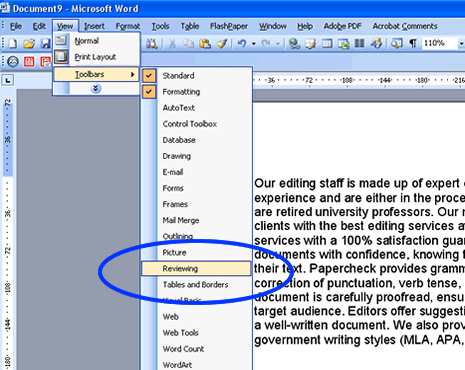Image resolution: width=465 pixels, height=370 pixels.
Task: Open the Table menu
Action: point(190,26)
